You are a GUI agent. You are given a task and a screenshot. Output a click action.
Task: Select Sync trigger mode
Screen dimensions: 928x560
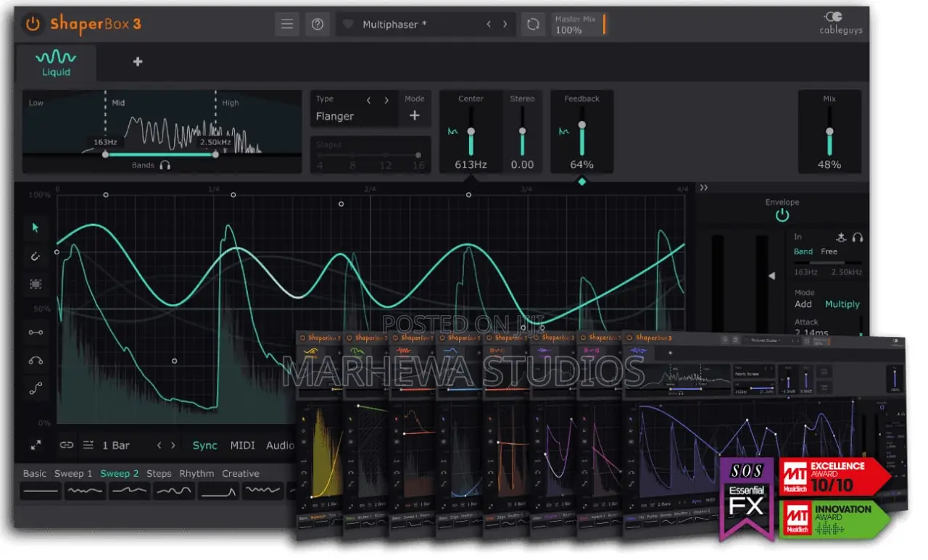coord(205,446)
